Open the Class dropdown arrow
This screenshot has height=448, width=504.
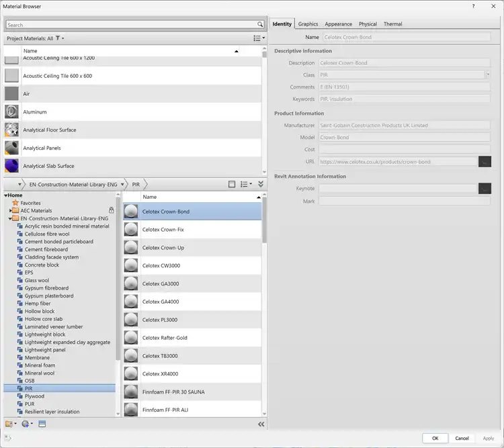488,75
